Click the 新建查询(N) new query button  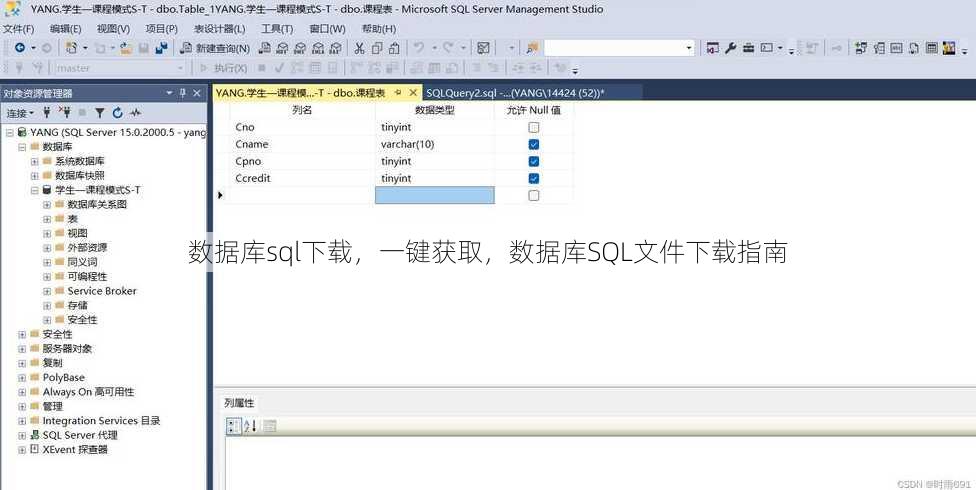[x=215, y=48]
